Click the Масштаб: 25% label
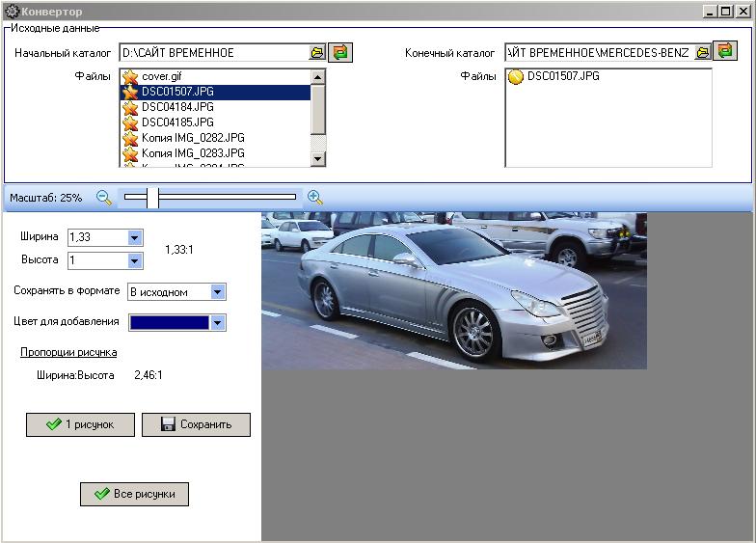The width and height of the screenshot is (756, 543). 46,198
